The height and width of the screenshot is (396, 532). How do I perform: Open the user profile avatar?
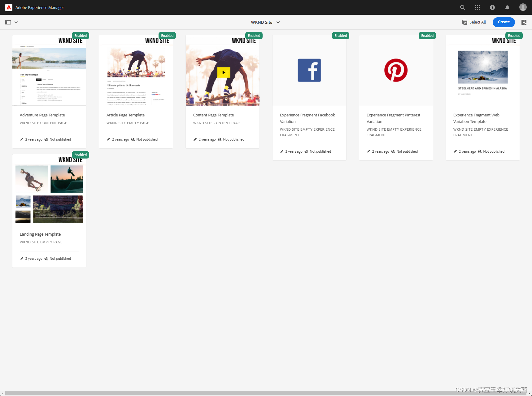(523, 7)
